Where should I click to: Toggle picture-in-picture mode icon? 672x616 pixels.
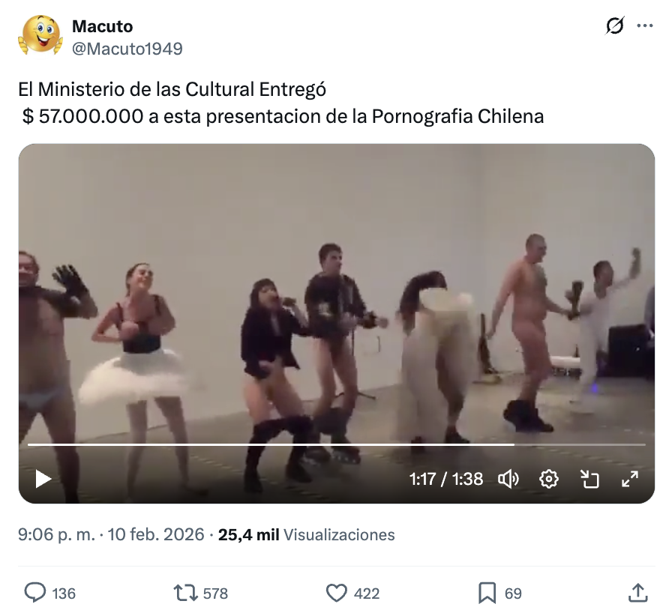pyautogui.click(x=589, y=479)
